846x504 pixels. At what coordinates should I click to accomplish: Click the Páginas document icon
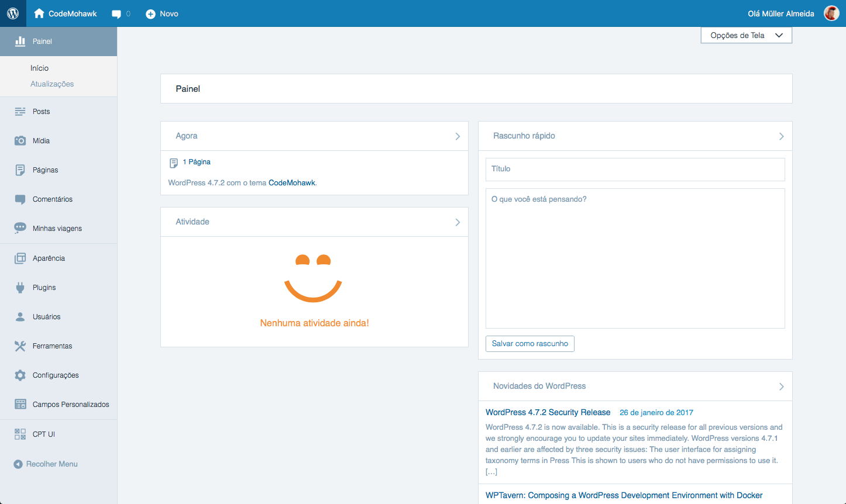click(x=20, y=170)
